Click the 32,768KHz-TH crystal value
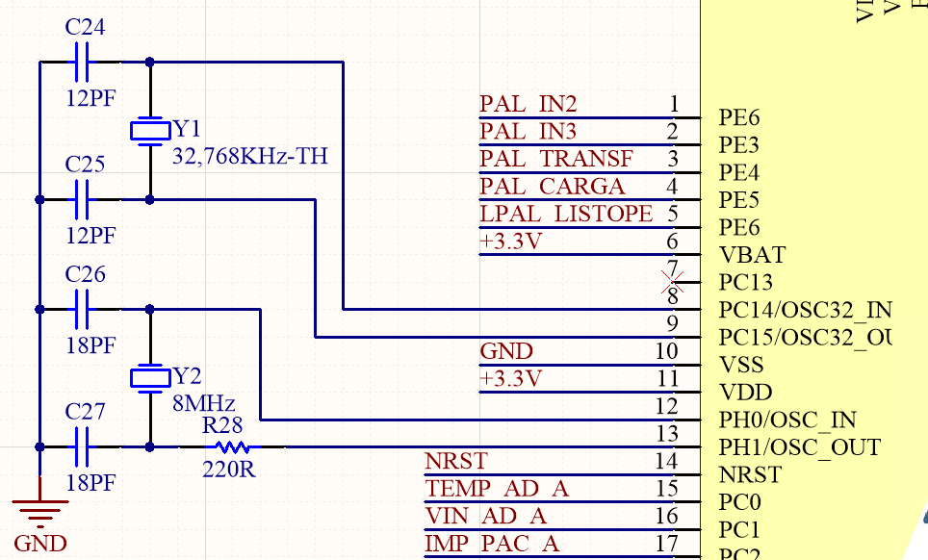Screen dimensions: 928x560 coord(249,156)
